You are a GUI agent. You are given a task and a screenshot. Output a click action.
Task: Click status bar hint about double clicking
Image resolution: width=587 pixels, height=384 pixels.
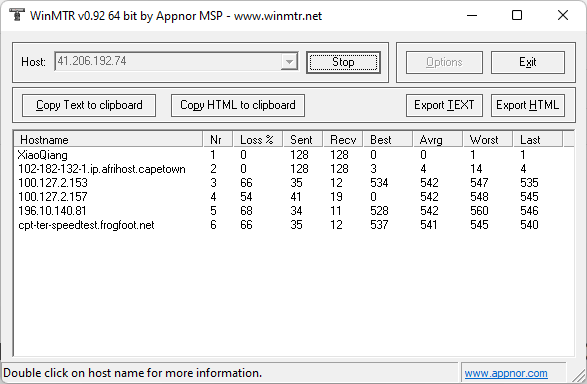[133, 373]
